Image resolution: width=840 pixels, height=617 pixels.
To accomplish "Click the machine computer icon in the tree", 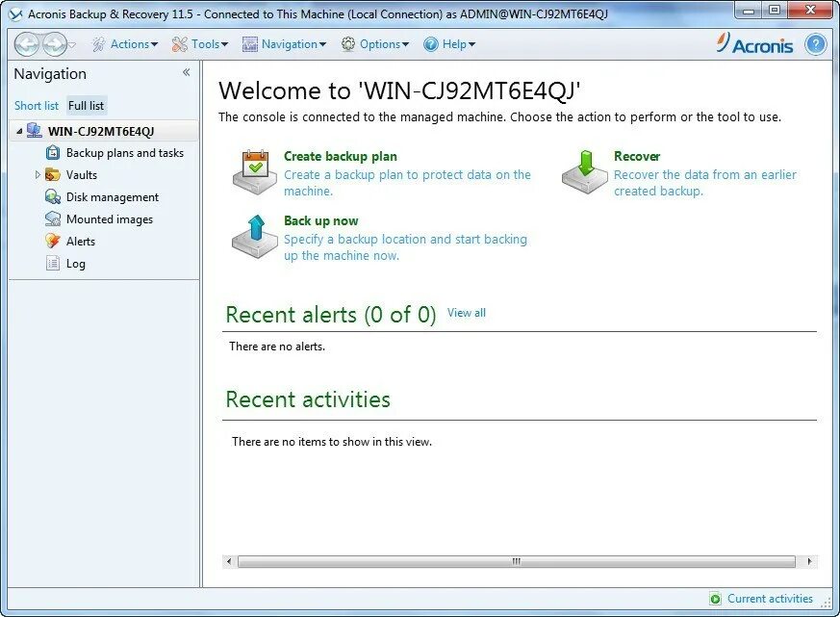I will pos(35,130).
